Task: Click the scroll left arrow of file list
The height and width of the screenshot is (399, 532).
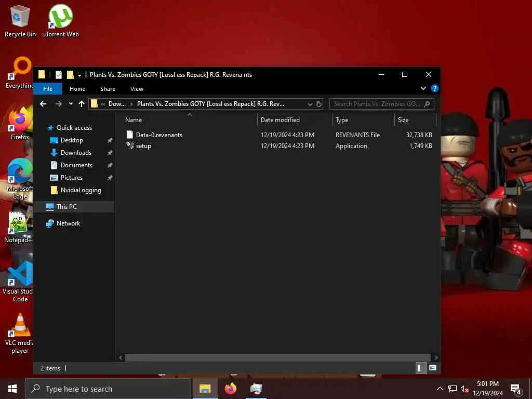Action: [121, 357]
